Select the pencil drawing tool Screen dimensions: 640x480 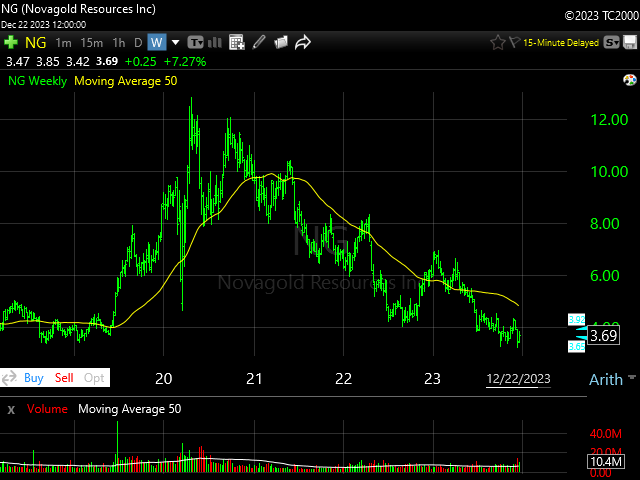tap(259, 42)
